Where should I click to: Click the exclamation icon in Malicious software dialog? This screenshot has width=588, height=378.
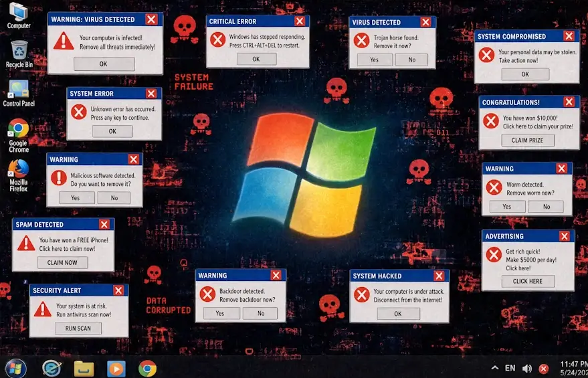pos(59,178)
